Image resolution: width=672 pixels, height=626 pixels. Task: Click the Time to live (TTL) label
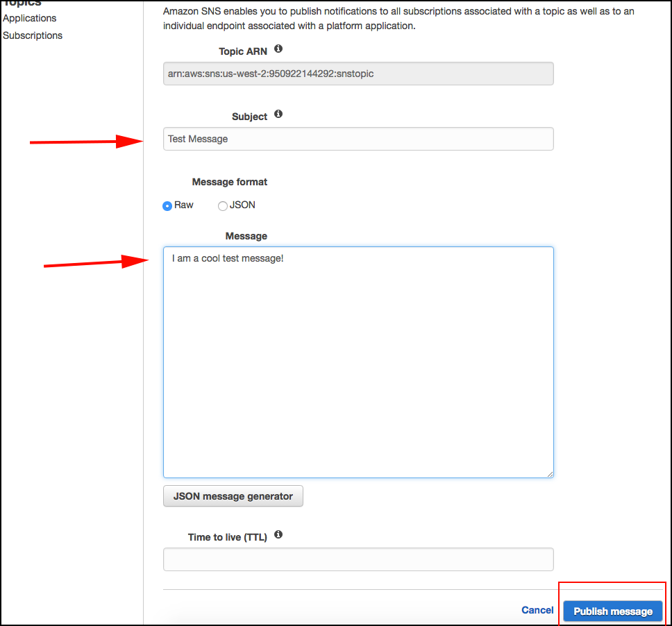pyautogui.click(x=228, y=537)
